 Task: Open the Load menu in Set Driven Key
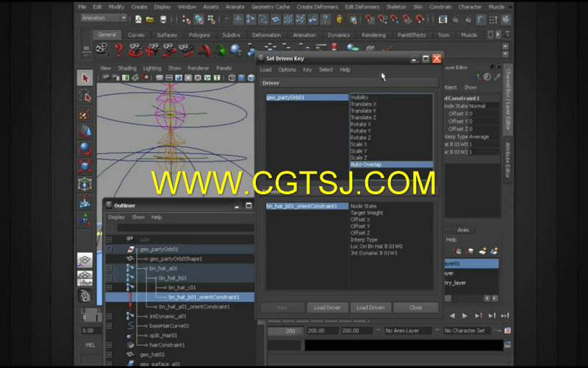point(265,69)
